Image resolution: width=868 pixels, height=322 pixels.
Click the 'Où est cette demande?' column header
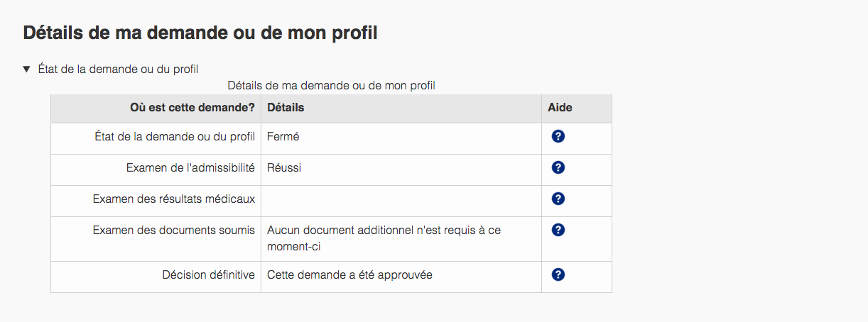[x=192, y=108]
